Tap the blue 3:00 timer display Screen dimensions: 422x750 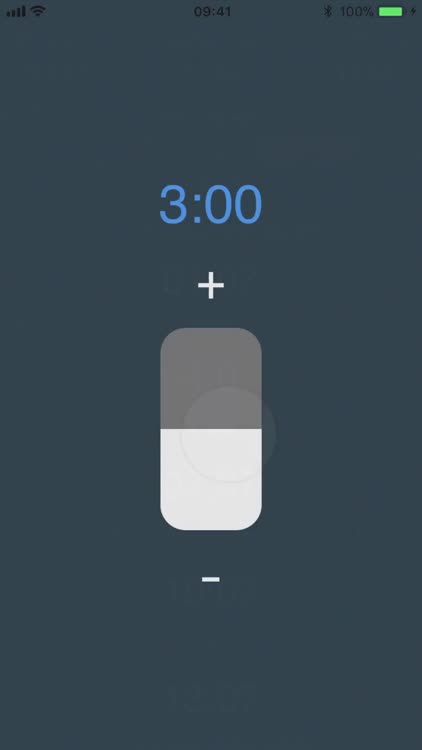click(211, 204)
